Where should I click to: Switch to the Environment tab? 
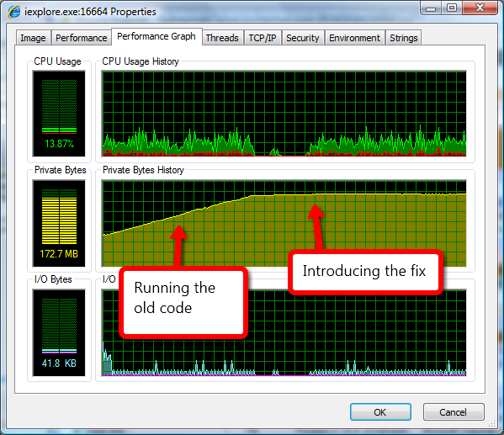[x=354, y=38]
